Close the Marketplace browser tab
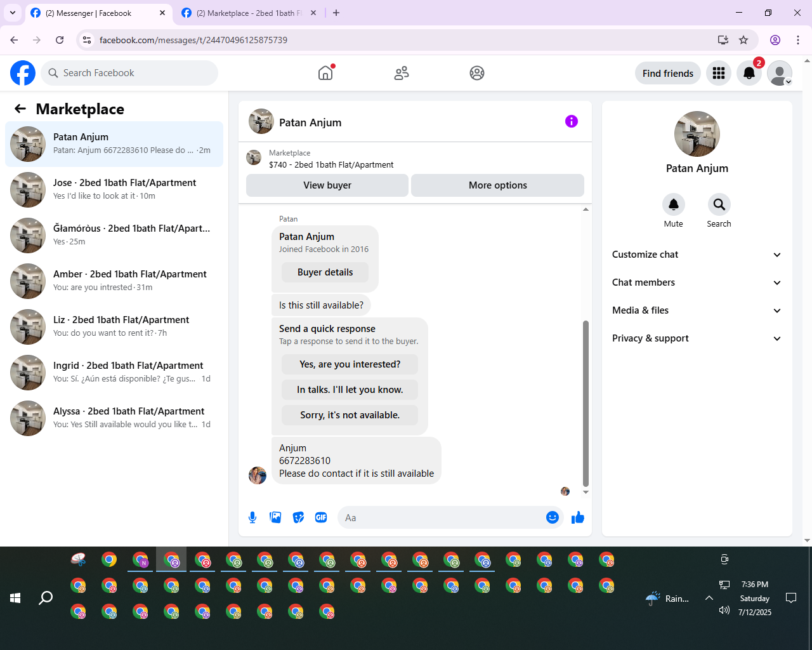 coord(313,13)
